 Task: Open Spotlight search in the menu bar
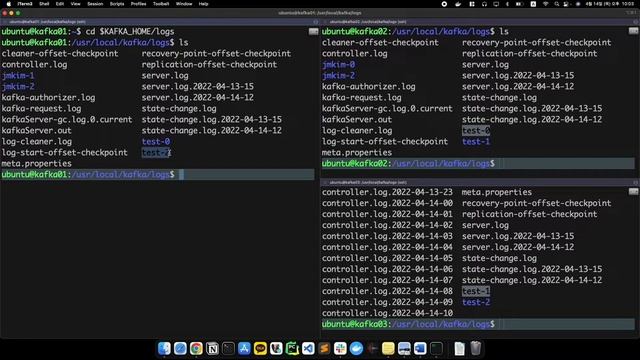(557, 4)
